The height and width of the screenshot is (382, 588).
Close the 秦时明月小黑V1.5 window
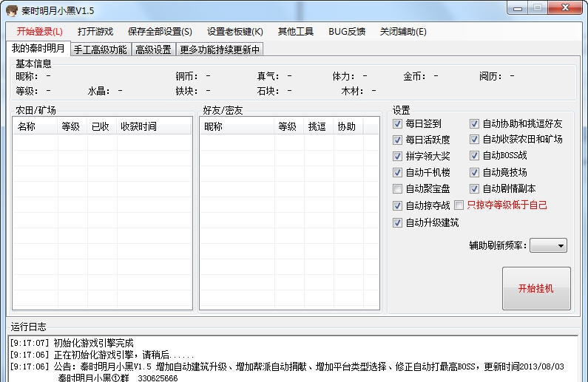[566, 8]
